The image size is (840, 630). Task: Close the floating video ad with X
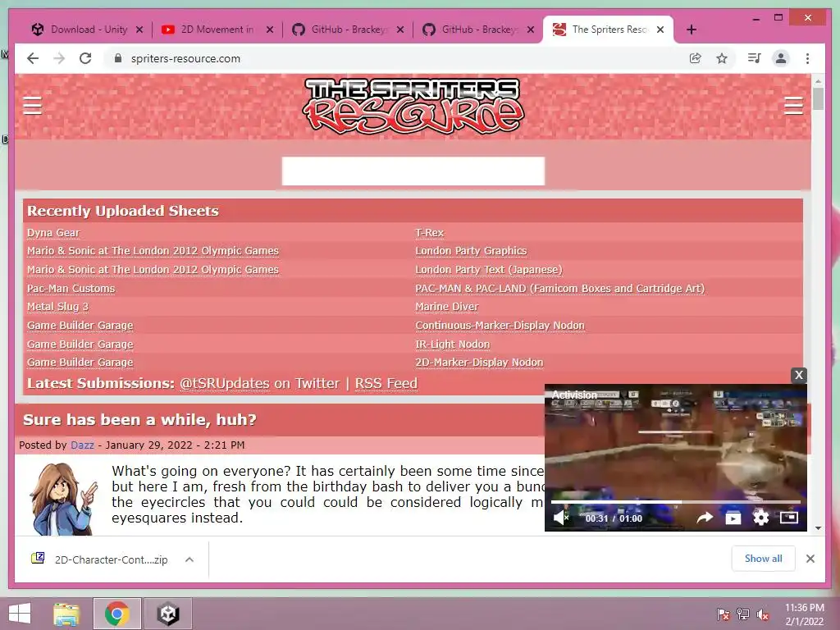tap(799, 375)
